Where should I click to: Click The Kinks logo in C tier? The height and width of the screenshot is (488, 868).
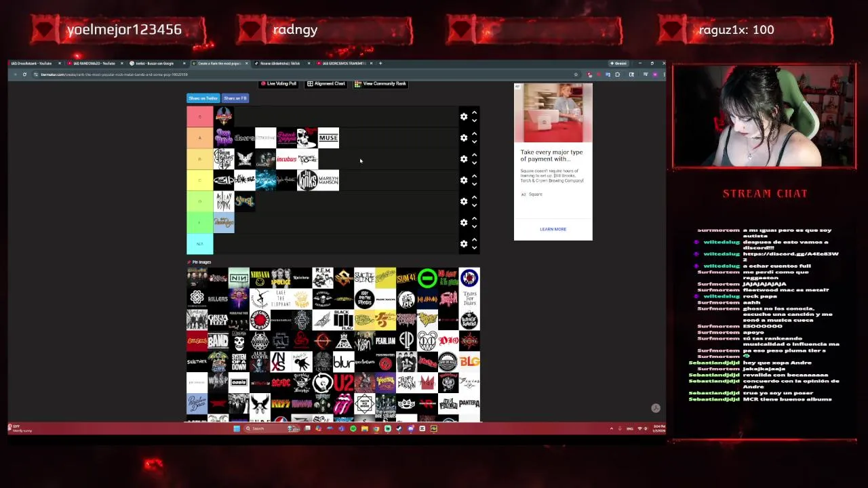click(307, 180)
